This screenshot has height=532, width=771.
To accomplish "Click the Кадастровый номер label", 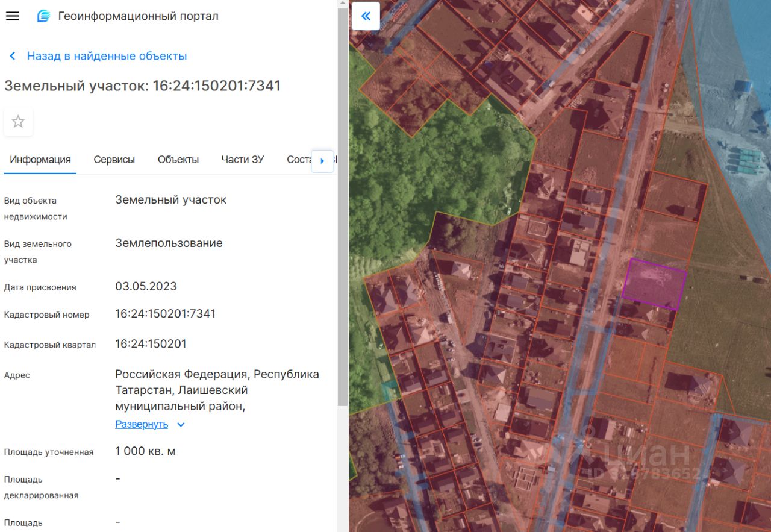I will (47, 315).
